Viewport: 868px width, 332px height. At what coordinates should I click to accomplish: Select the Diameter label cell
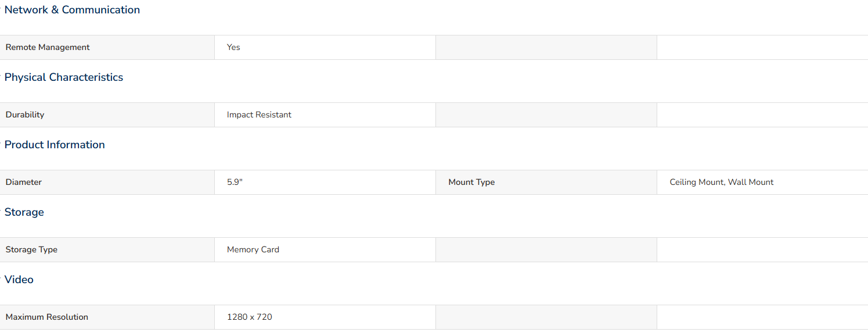(x=107, y=182)
